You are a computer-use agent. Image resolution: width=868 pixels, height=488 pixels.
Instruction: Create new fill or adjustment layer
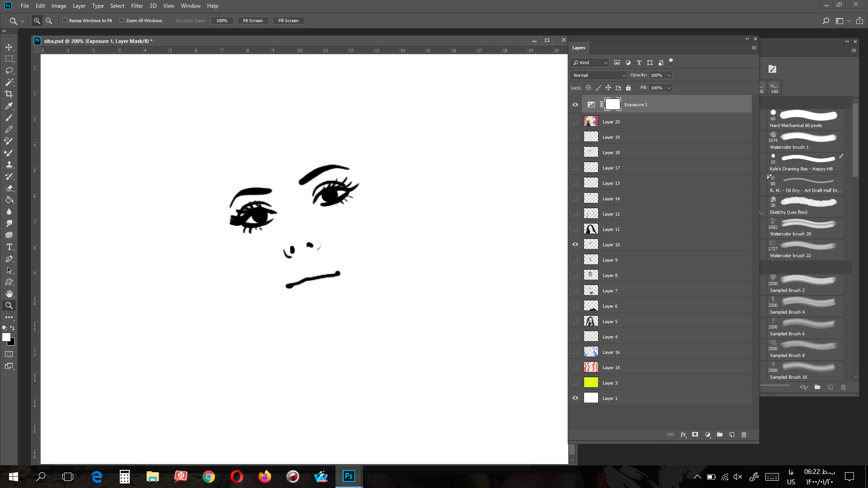708,435
